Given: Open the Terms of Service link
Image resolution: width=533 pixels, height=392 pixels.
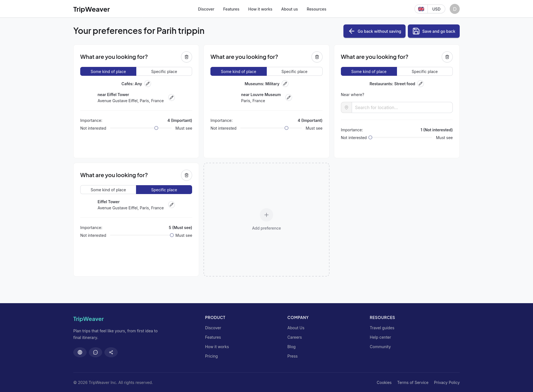Looking at the screenshot, I should [413, 383].
